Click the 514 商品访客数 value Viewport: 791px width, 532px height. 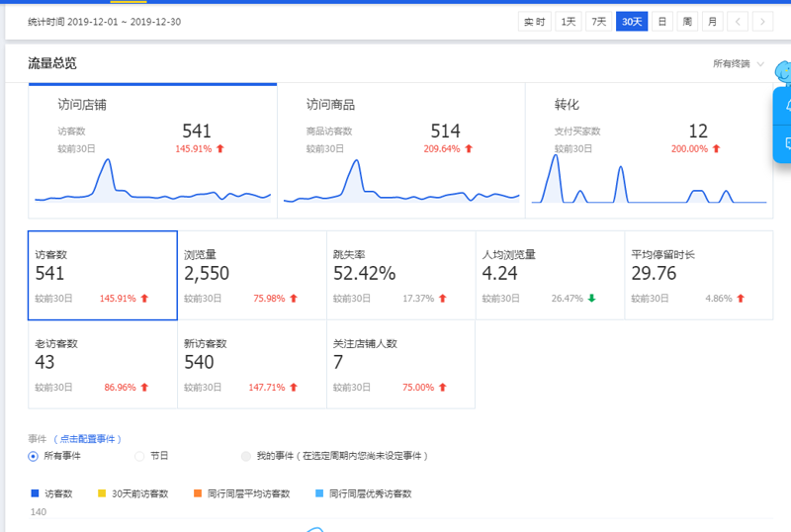[445, 132]
